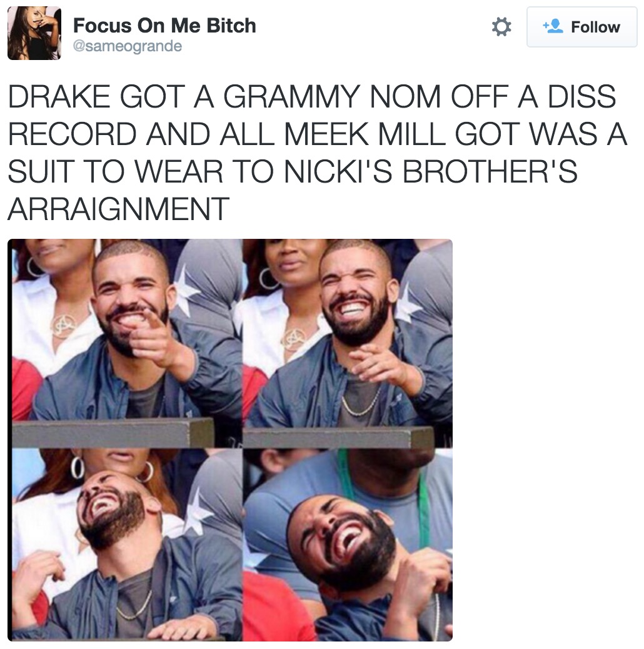Viewport: 644px width, 649px height.
Task: Open the gear settings menu on tweet
Action: point(501,27)
